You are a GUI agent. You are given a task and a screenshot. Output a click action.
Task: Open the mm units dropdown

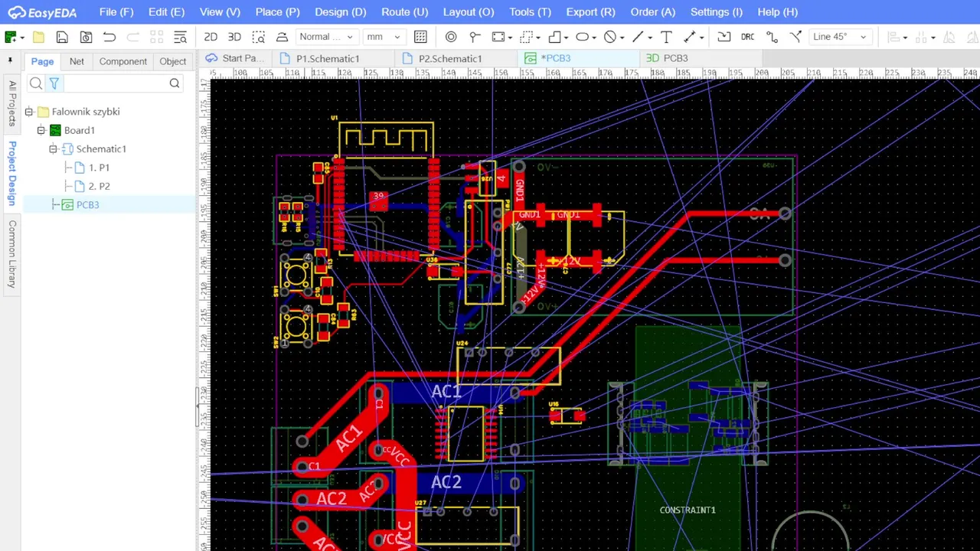pos(384,37)
